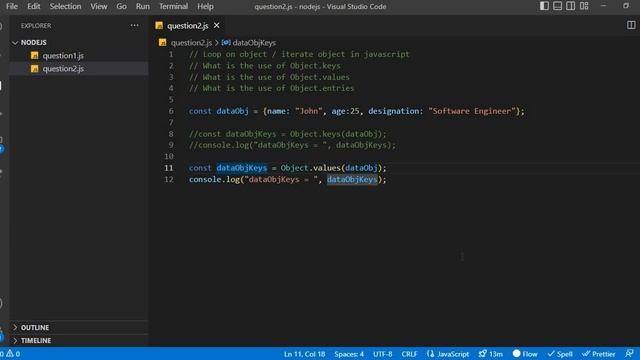The width and height of the screenshot is (640, 360).
Task: Open the Selection menu
Action: tap(65, 6)
